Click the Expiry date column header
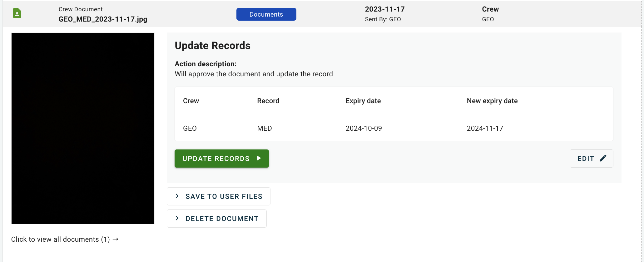 click(363, 101)
